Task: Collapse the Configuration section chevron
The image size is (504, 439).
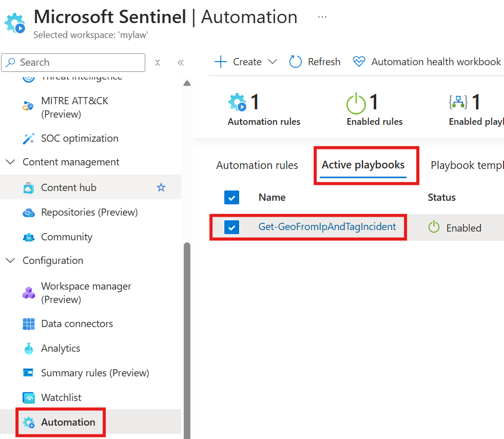Action: point(10,260)
